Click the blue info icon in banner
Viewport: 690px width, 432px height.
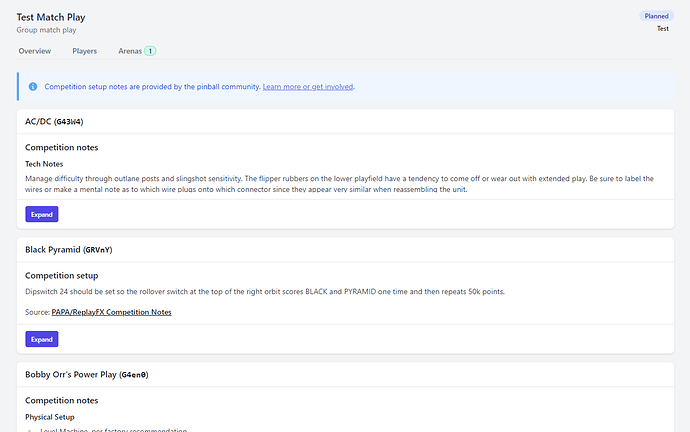coord(33,87)
